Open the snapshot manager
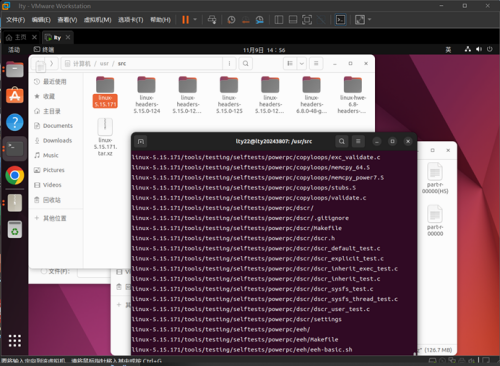 [x=260, y=20]
